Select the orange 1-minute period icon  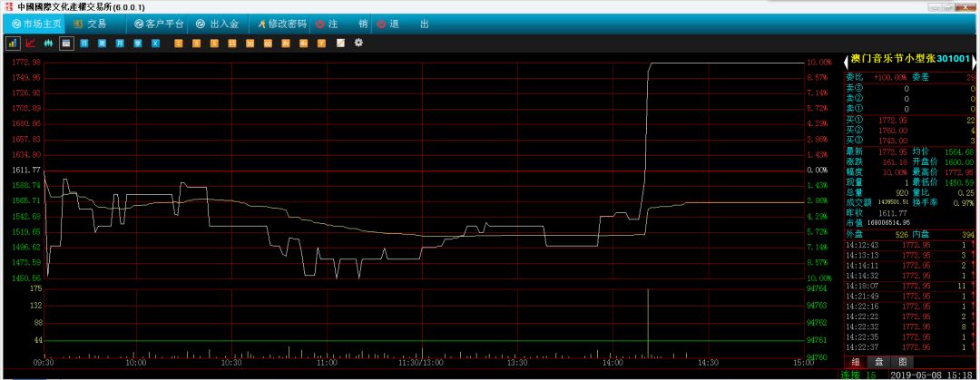(179, 44)
